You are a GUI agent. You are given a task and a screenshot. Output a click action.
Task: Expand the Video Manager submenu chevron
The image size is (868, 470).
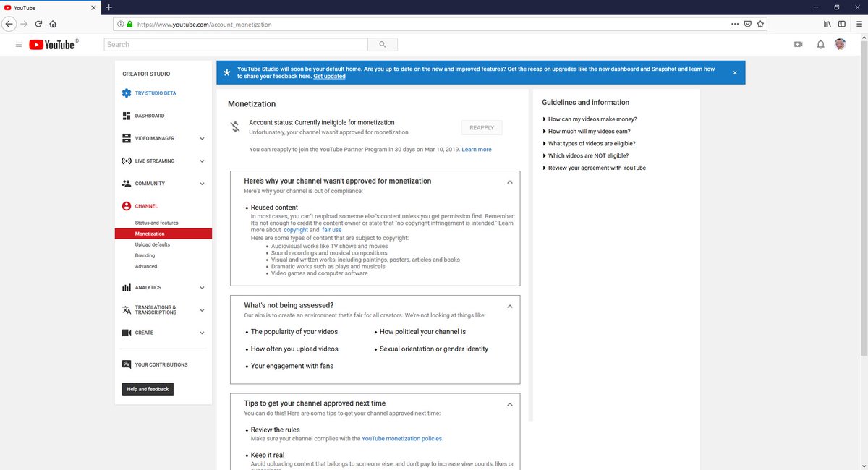pos(202,139)
